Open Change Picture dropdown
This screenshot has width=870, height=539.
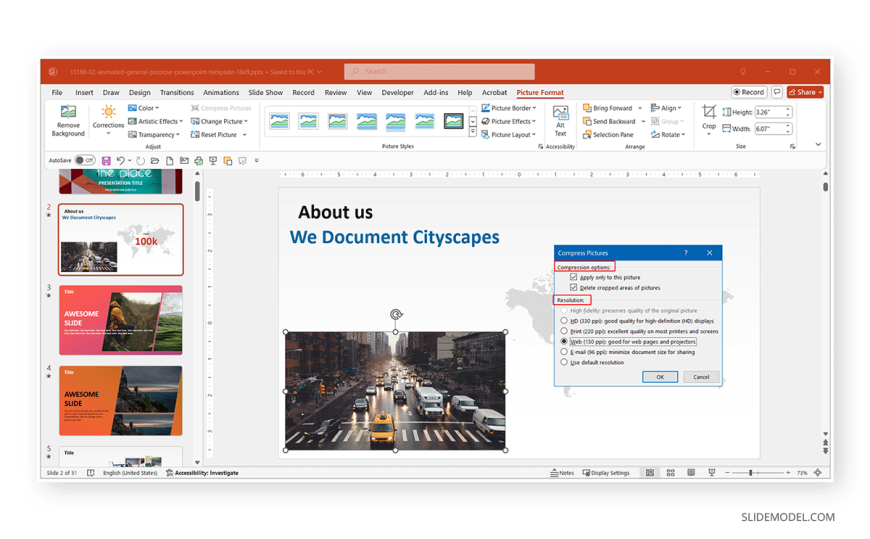click(x=219, y=122)
